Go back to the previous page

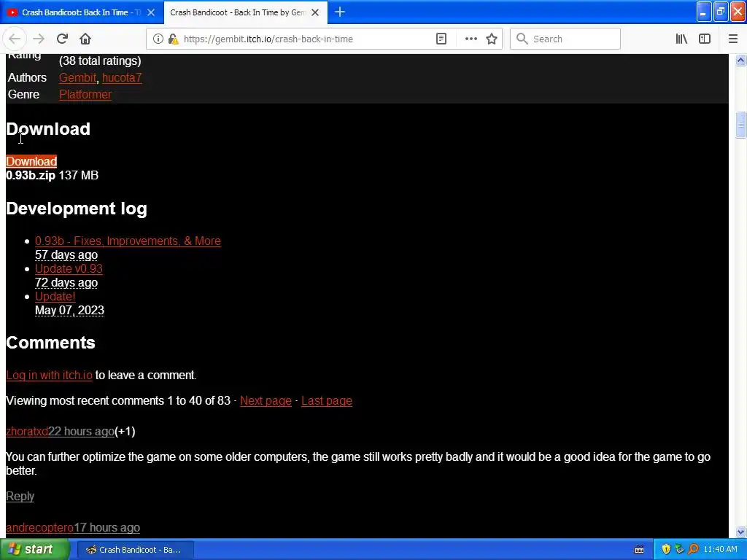point(15,39)
